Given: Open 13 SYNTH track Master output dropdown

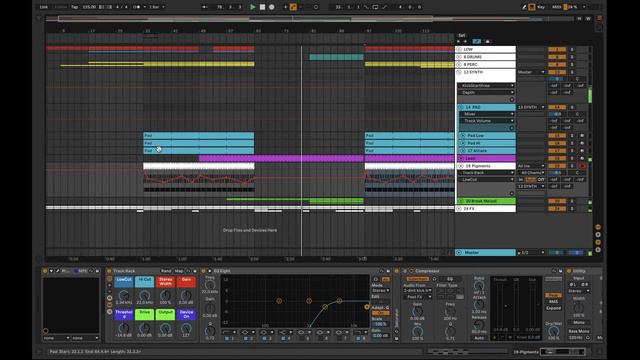Looking at the screenshot, I should (531, 72).
